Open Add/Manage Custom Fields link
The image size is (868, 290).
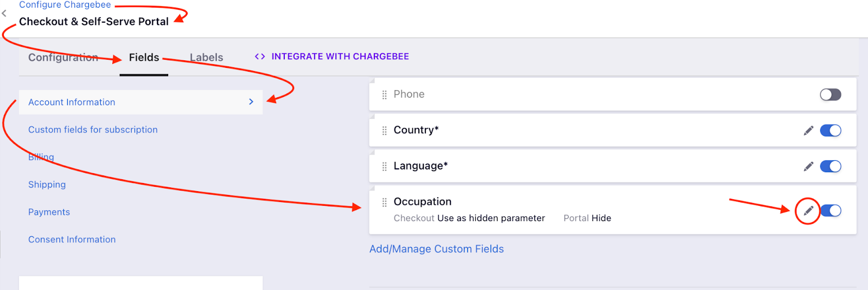(436, 249)
